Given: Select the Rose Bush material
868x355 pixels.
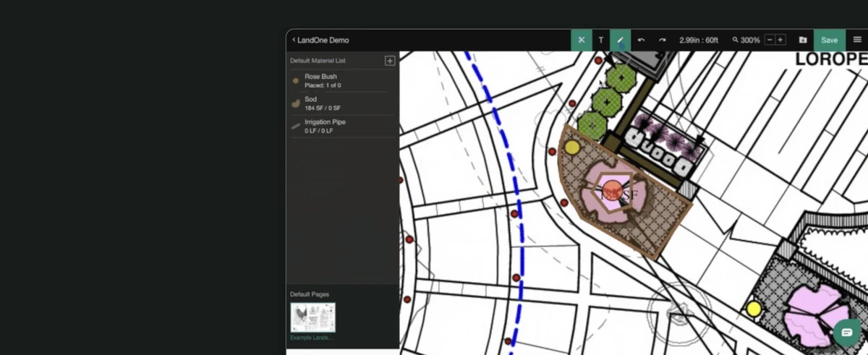Looking at the screenshot, I should pyautogui.click(x=343, y=80).
